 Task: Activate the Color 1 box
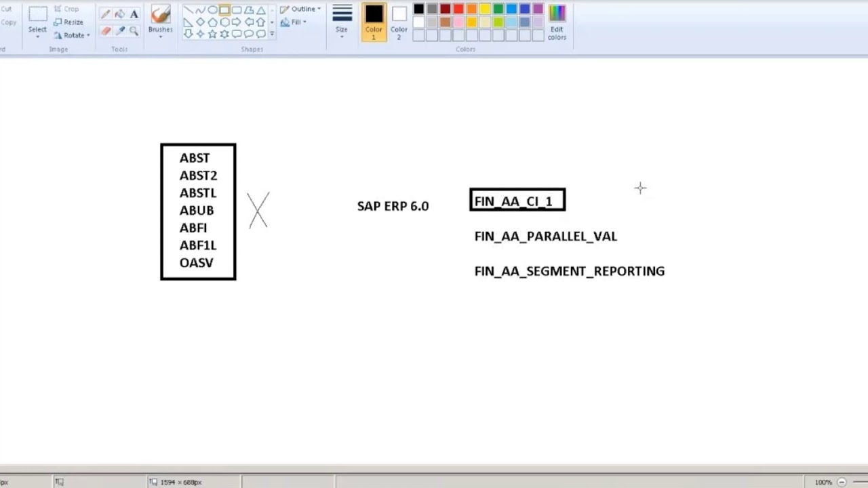(374, 22)
